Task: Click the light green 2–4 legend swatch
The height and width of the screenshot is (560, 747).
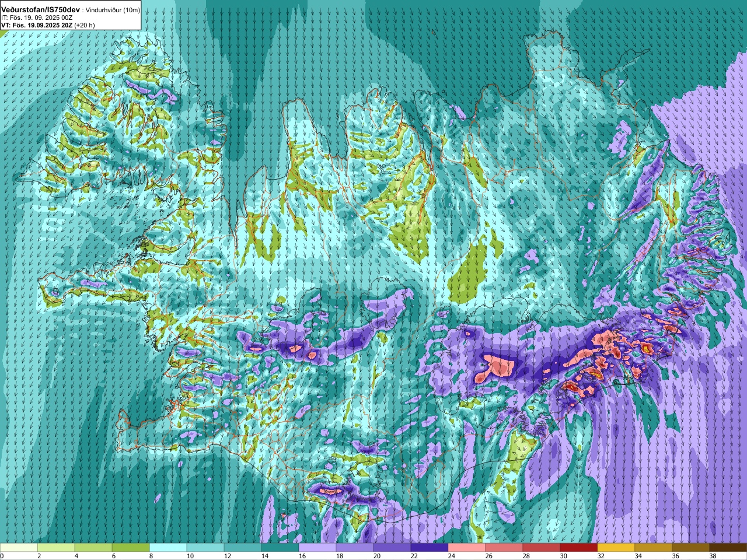Action: point(56,548)
